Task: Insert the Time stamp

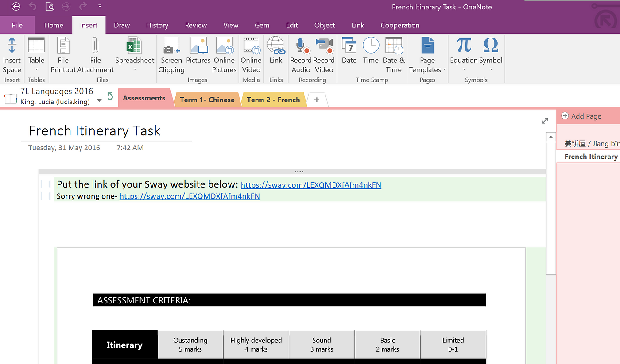Action: 371,51
